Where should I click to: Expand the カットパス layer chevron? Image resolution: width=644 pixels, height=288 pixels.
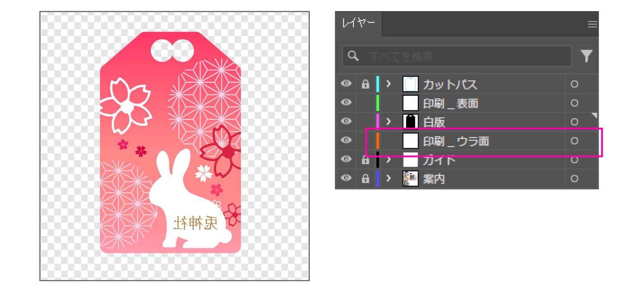click(389, 84)
